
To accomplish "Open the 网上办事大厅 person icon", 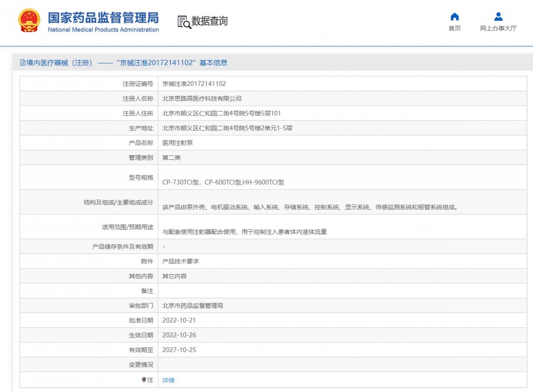I will pyautogui.click(x=498, y=17).
